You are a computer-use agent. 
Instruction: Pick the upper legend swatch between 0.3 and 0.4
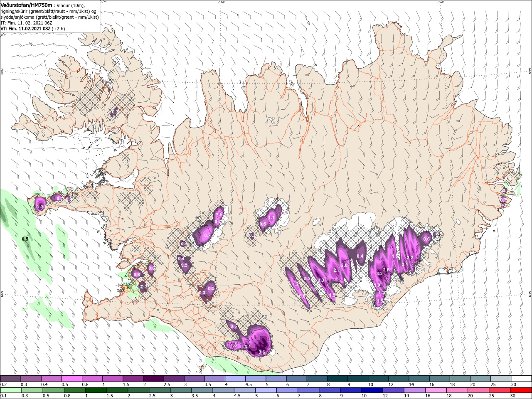point(31,379)
